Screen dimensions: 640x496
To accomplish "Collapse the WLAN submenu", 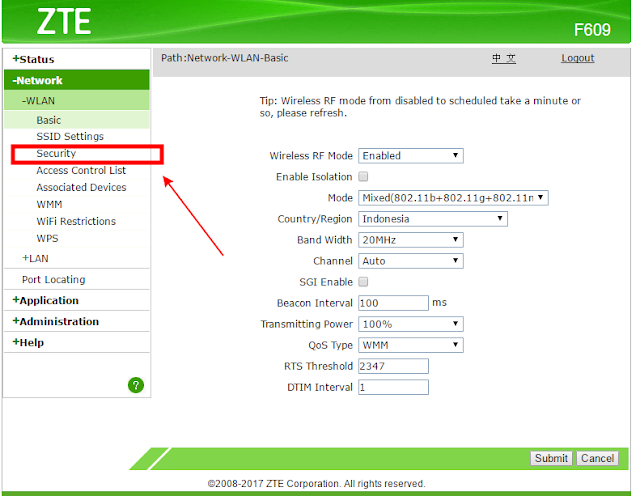I will click(x=38, y=100).
